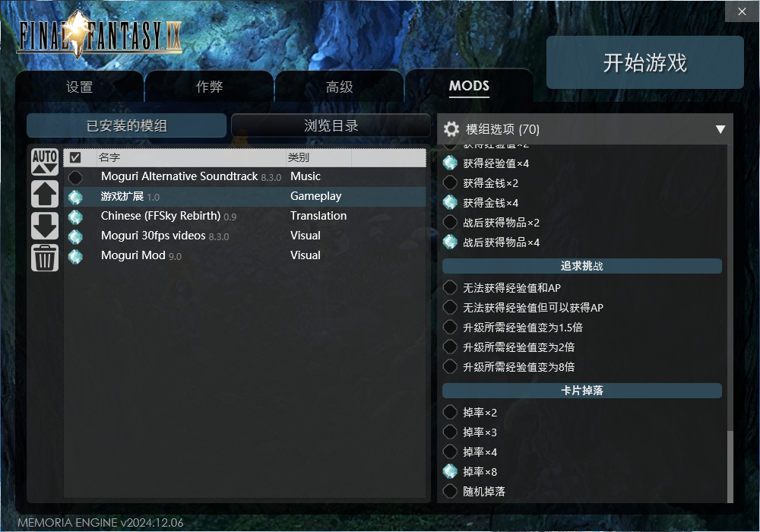
Task: Click the mod options scrollbar thumb
Action: click(730, 467)
